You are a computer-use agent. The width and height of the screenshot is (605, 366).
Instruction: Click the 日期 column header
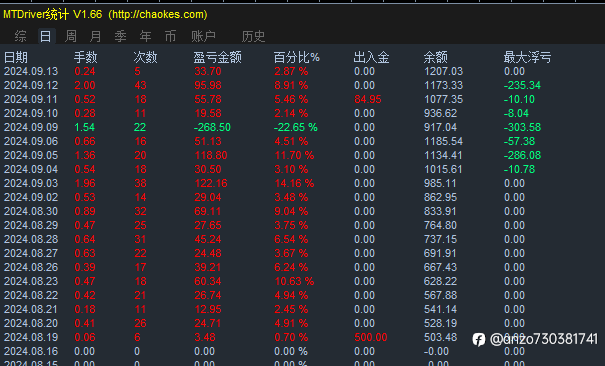pos(16,57)
